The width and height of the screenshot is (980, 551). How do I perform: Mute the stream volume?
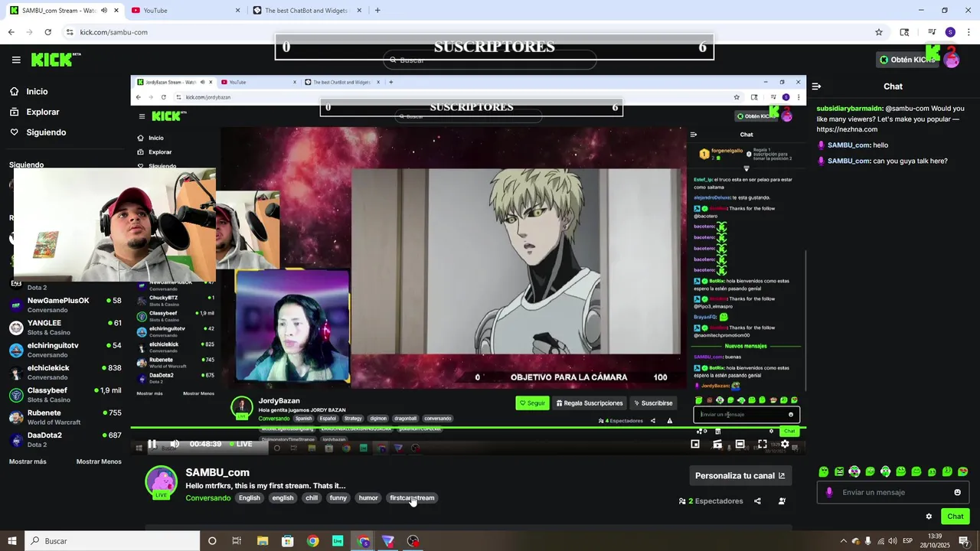pos(175,444)
